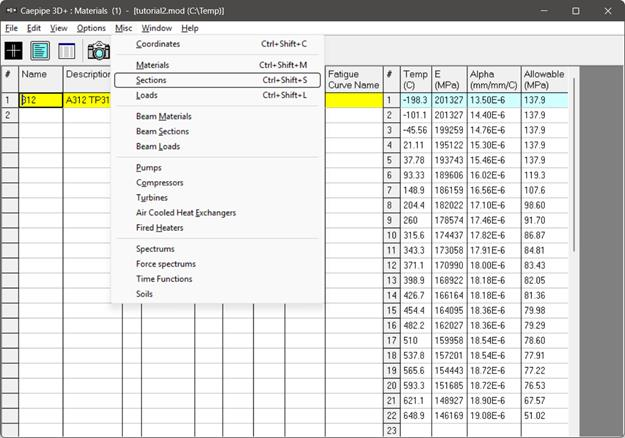This screenshot has height=438, width=625.
Task: Select row number 2 in materials list
Action: coord(10,115)
